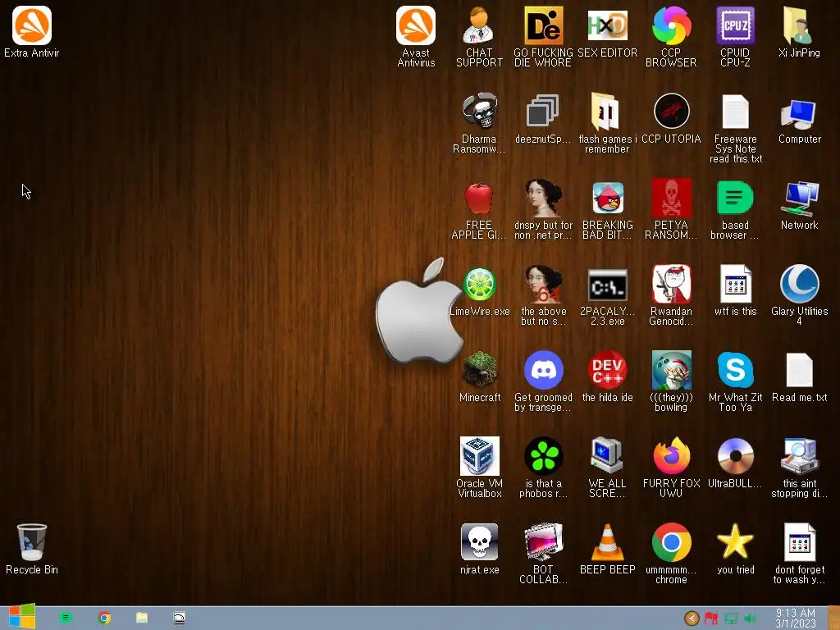The width and height of the screenshot is (840, 630).
Task: Launch Oracle VM Virtualbox
Action: tap(479, 468)
